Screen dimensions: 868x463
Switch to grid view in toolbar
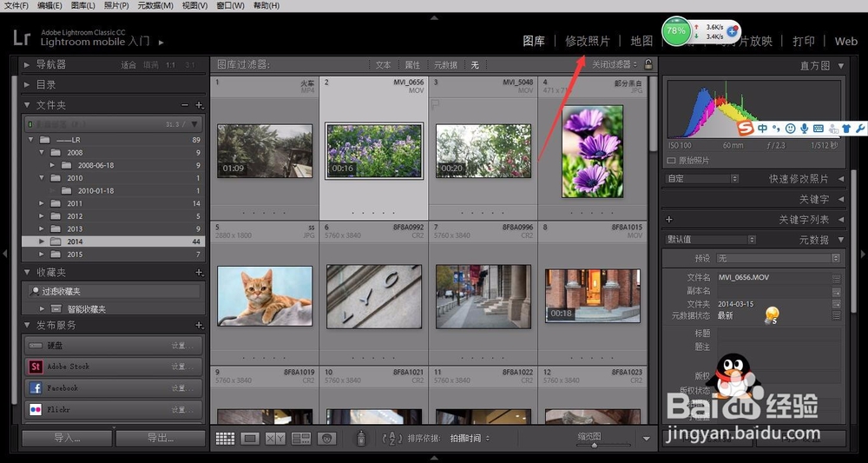226,439
